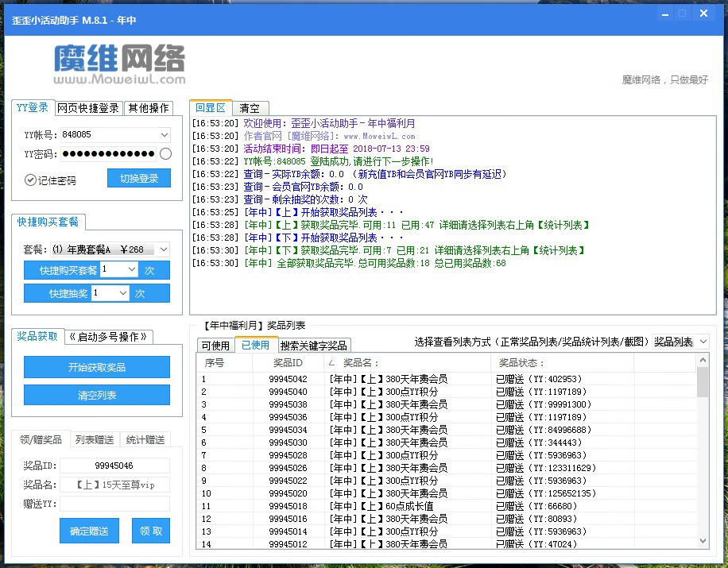728x568 pixels.
Task: Switch to the 列表赠送 tab
Action: 95,439
